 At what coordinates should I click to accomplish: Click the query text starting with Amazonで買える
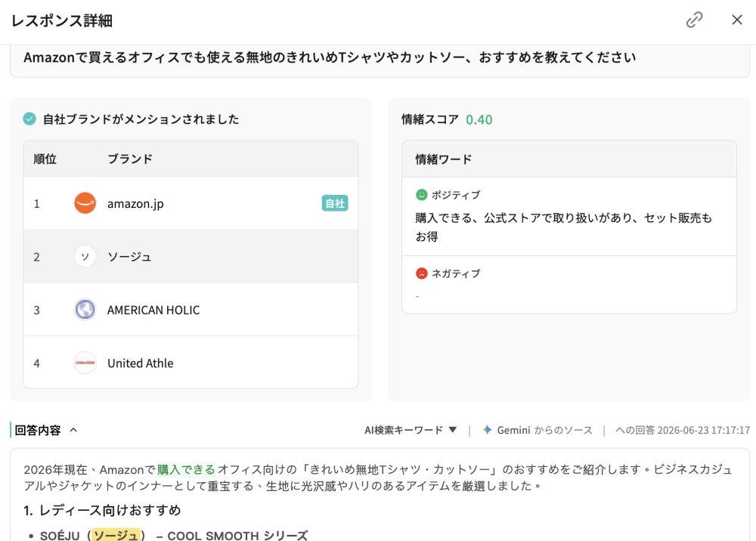point(330,57)
